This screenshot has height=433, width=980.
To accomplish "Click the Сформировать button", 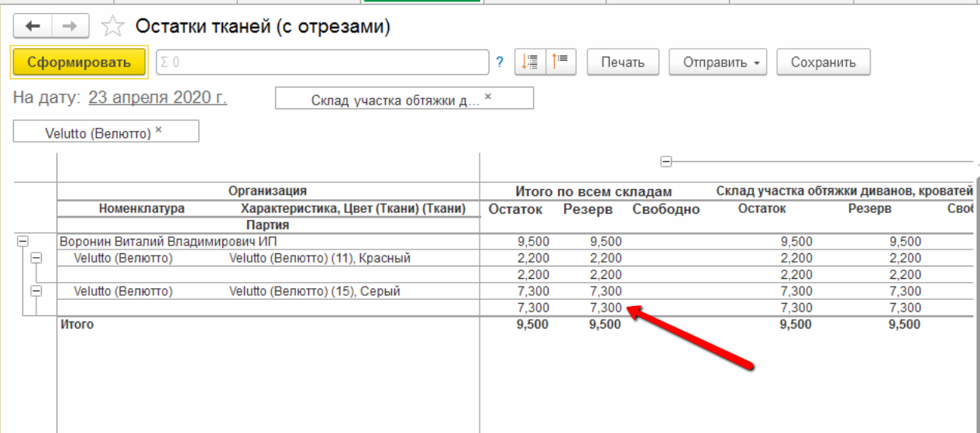I will (79, 63).
